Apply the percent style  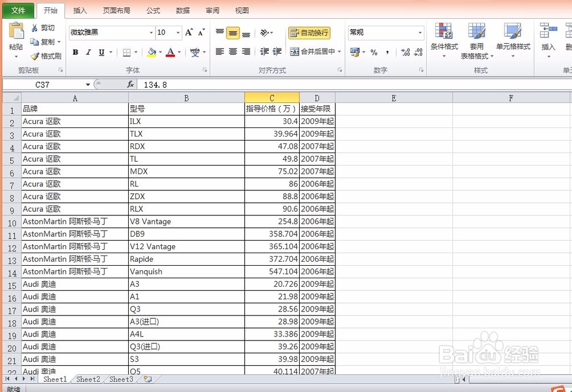(374, 52)
